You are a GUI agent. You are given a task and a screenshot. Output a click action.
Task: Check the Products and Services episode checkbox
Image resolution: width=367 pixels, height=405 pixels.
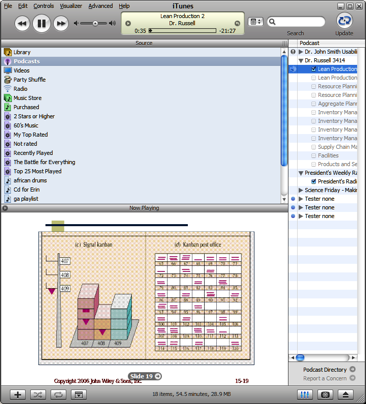(313, 164)
